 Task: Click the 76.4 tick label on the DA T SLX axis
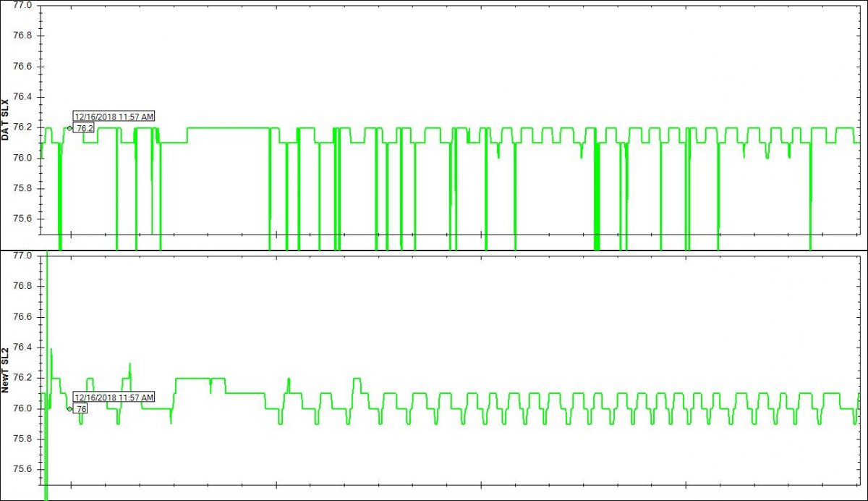[x=24, y=97]
